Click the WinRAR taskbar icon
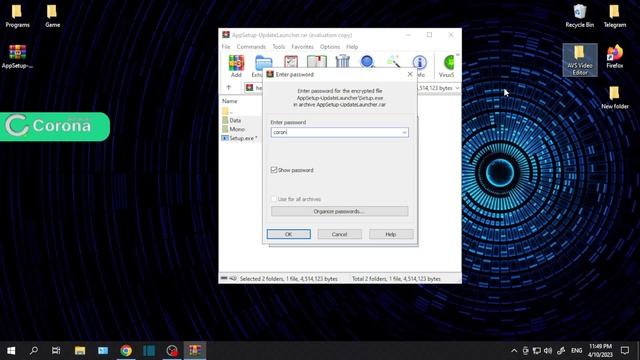 click(x=195, y=351)
